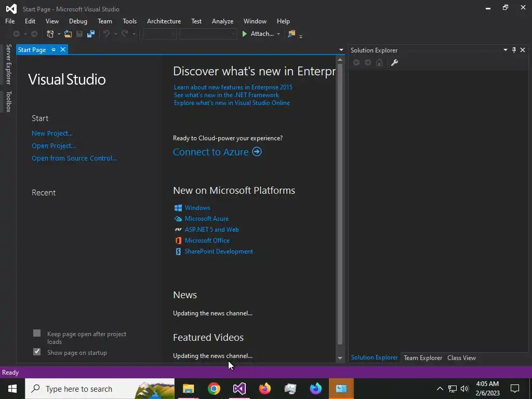This screenshot has width=532, height=399.
Task: Click the Microsoft Office platform icon
Action: (x=178, y=241)
